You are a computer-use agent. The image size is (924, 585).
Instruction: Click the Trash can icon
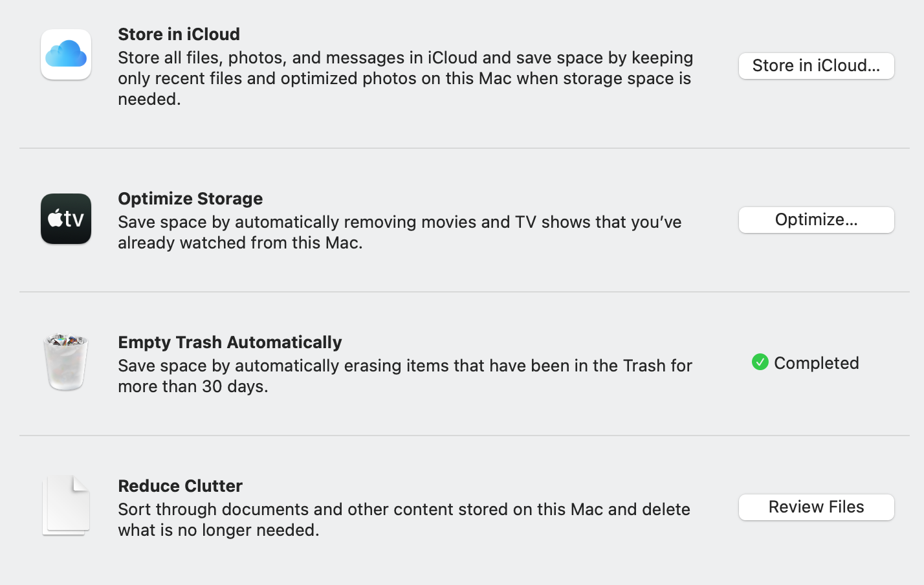click(x=66, y=362)
